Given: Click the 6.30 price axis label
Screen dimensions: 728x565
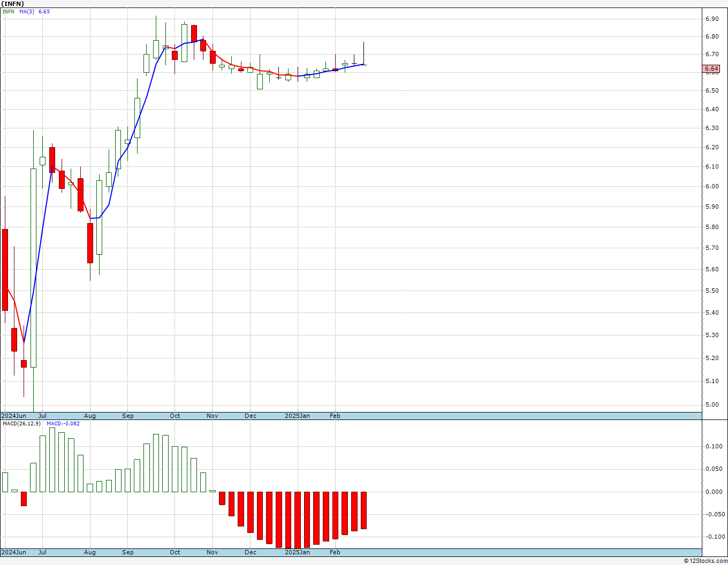Looking at the screenshot, I should 712,128.
